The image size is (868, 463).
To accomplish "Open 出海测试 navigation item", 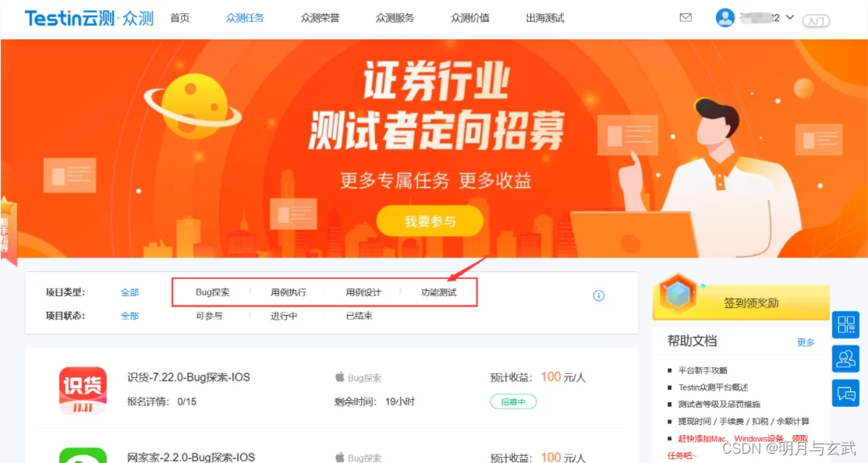I will click(x=545, y=18).
